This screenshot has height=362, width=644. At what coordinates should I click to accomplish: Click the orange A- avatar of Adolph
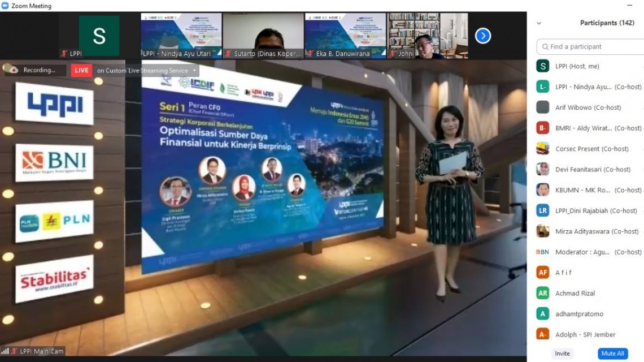pyautogui.click(x=543, y=334)
